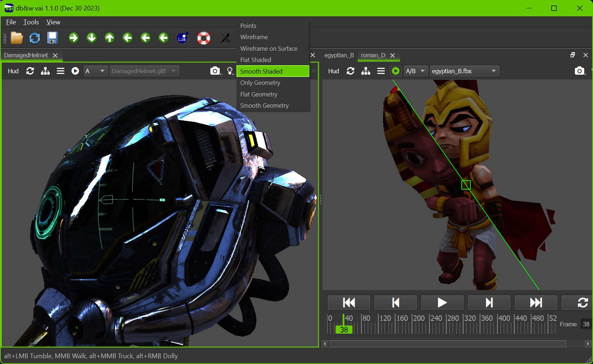Open the egyptian_B.fbx file dropdown
Screen dimensions: 593x364
click(465, 71)
